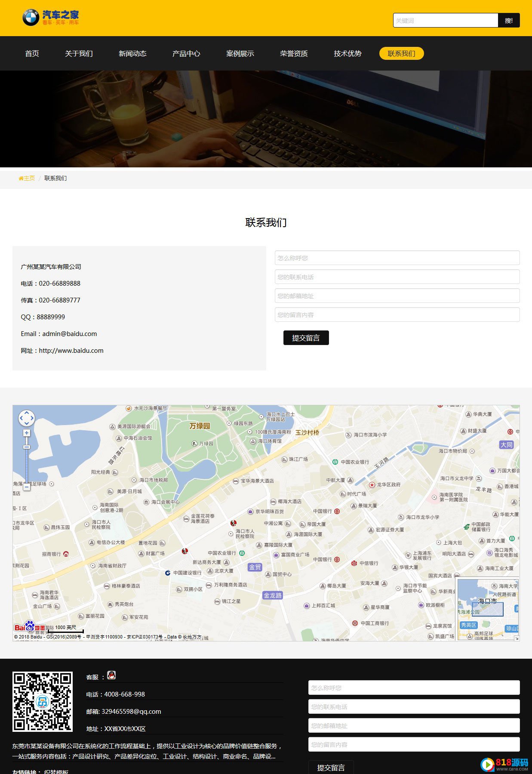The height and width of the screenshot is (774, 532).
Task: Collapse the map overview mini-map arrow
Action: [517, 638]
